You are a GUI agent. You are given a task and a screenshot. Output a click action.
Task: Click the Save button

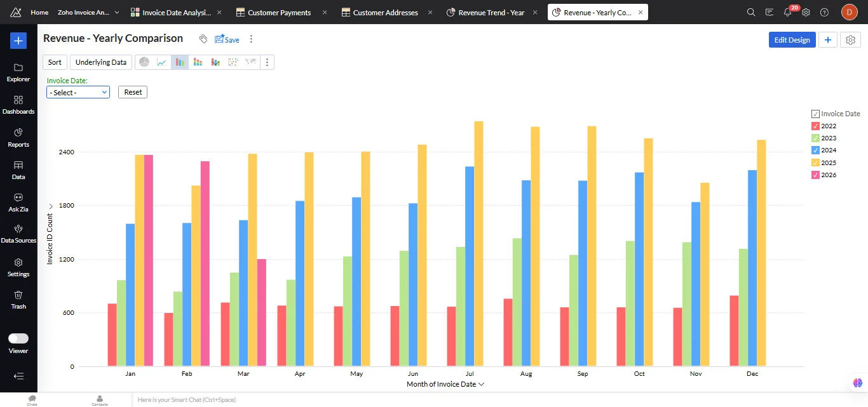227,39
